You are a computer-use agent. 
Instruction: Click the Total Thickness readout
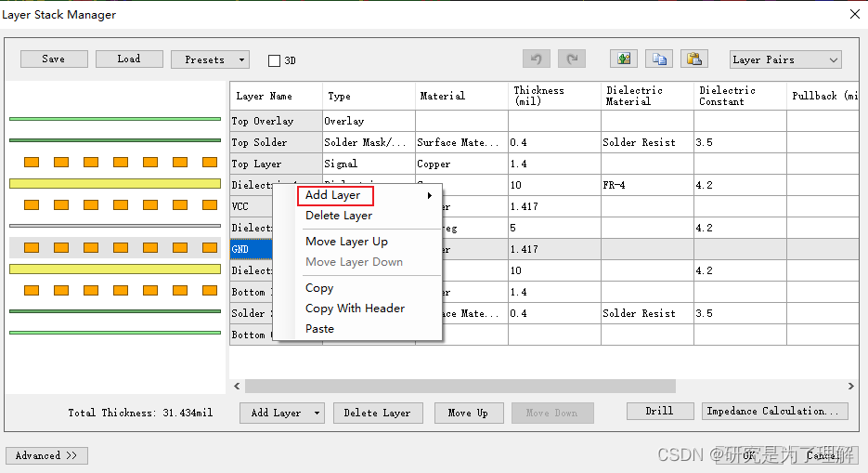140,413
